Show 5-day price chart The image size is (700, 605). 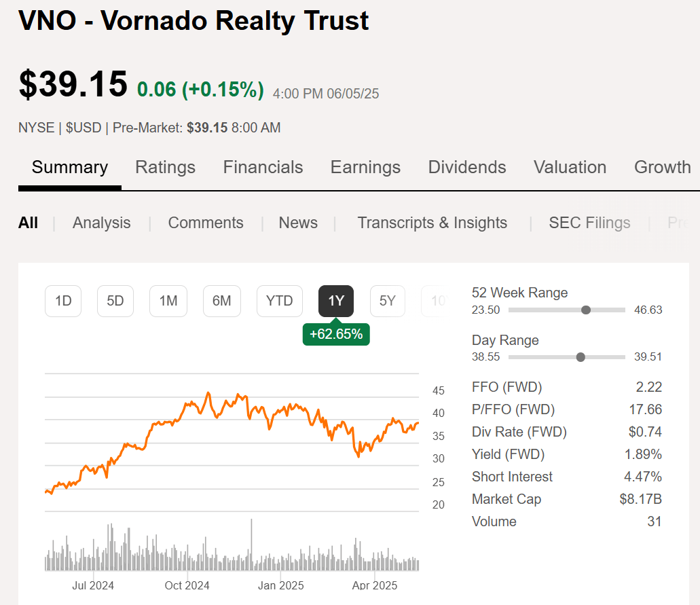(115, 301)
